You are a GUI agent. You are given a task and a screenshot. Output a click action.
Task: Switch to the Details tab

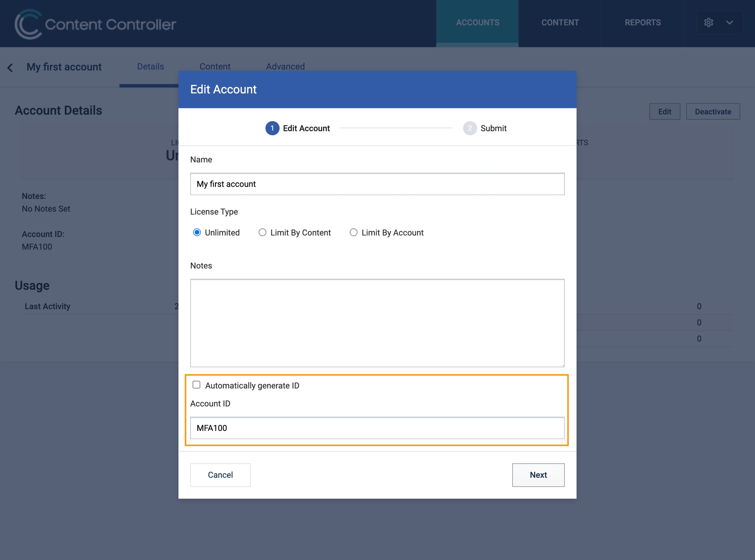click(150, 66)
